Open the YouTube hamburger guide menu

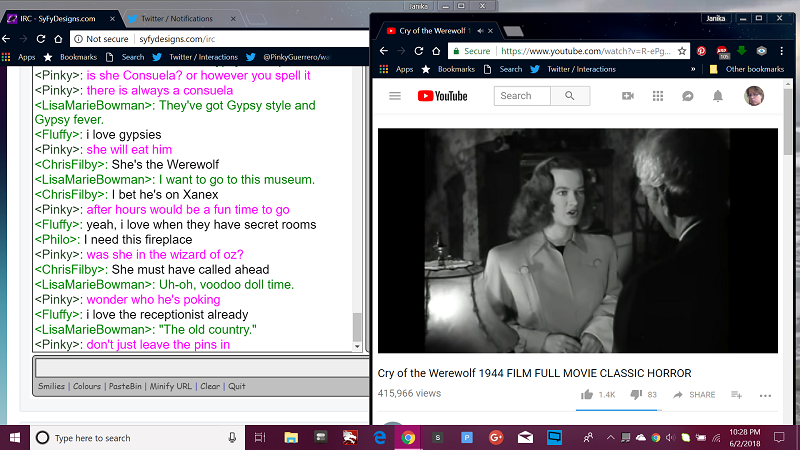click(x=395, y=96)
